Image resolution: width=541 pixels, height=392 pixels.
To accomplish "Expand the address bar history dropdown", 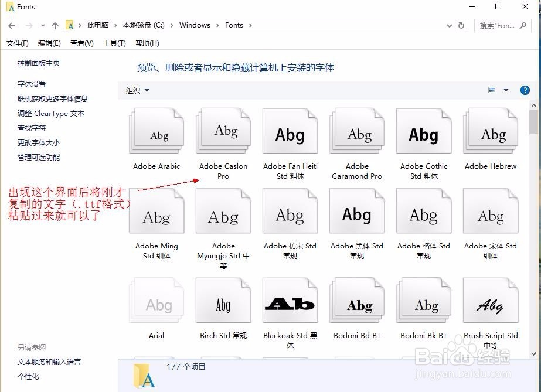I will click(449, 26).
